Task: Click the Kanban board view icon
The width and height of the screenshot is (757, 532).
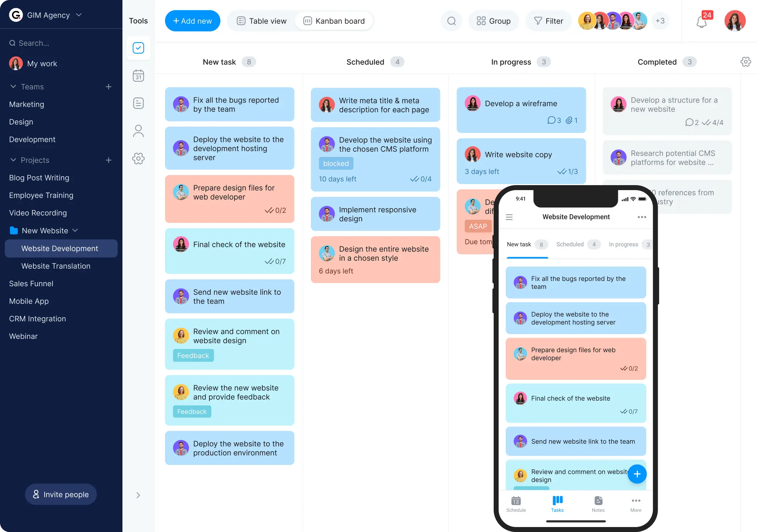Action: (308, 21)
